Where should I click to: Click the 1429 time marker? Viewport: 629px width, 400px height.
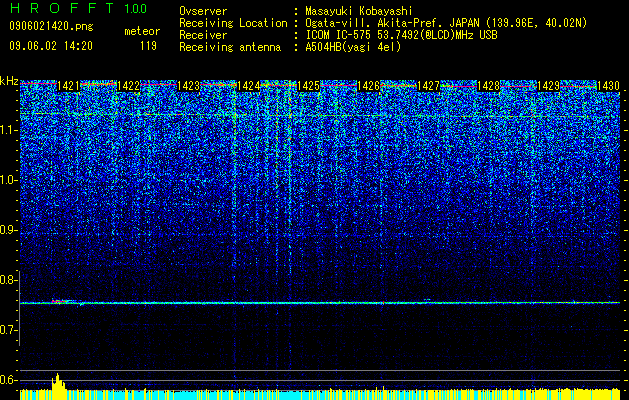548,86
